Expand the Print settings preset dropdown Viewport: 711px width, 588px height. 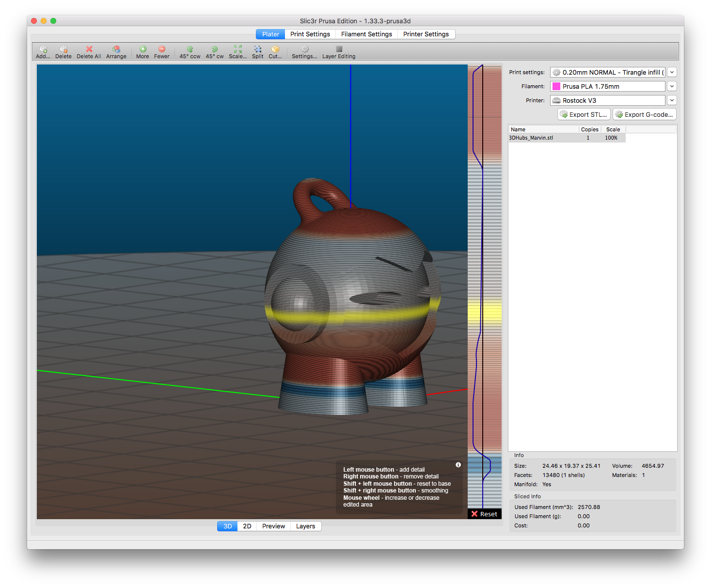(672, 72)
